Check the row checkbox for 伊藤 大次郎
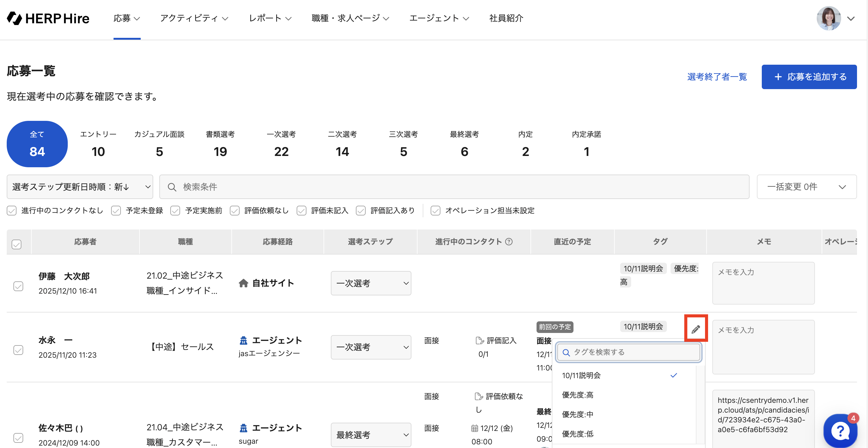The image size is (868, 448). [18, 286]
